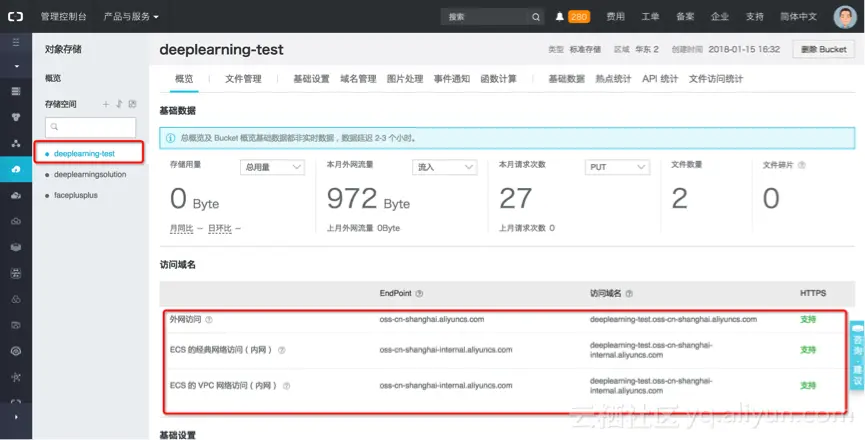Select the deeplearningsolution bucket
Image resolution: width=865 pixels, height=440 pixels.
[90, 175]
